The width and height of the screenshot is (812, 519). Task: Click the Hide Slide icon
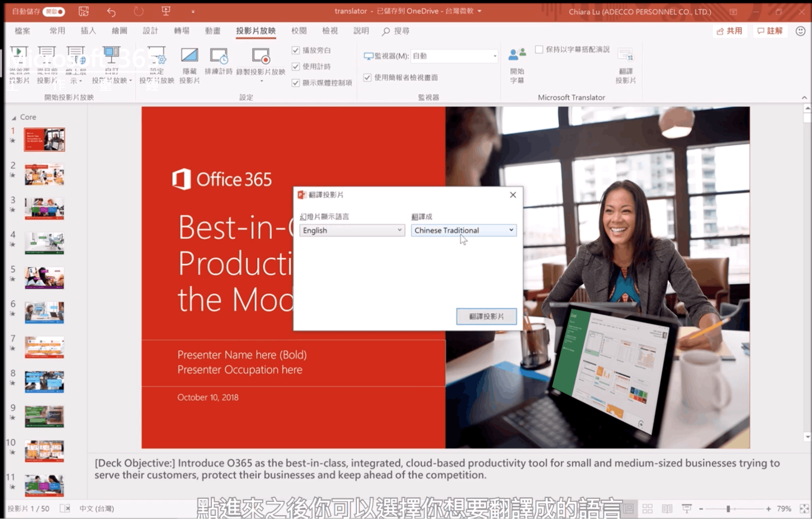click(189, 55)
